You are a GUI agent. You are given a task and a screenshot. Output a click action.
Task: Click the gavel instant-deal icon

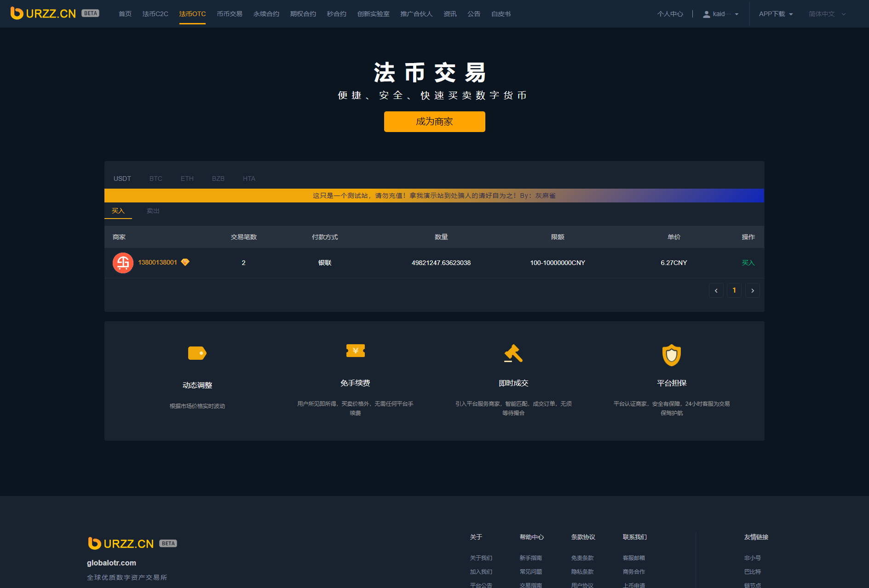coord(513,353)
